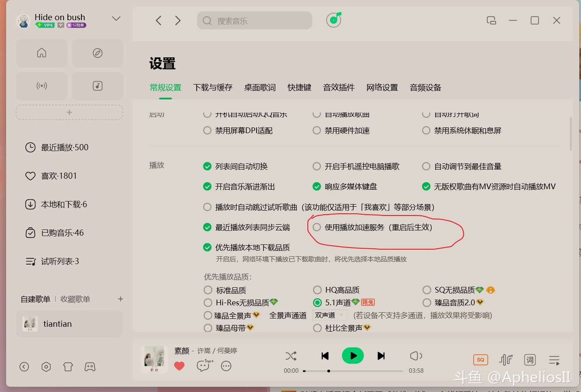Toggle shuffle playback mode icon
The width and height of the screenshot is (581, 392).
291,356
